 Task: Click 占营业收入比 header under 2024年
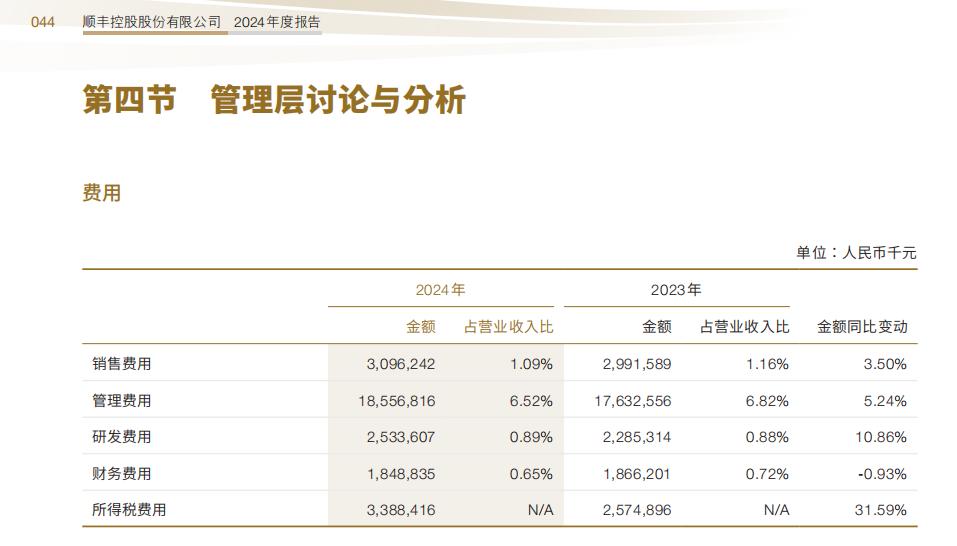tap(508, 327)
